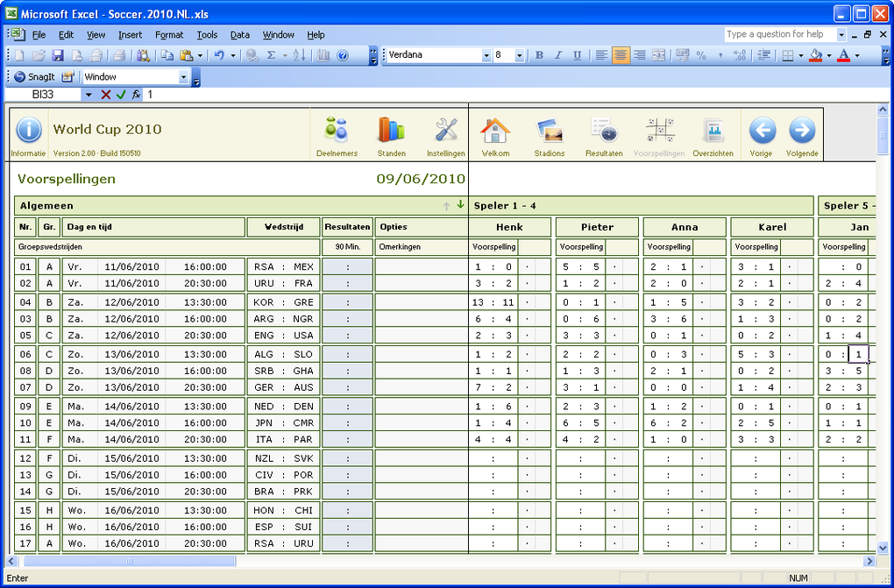The image size is (894, 588).
Task: Click the blue Informatie icon
Action: pos(29,131)
